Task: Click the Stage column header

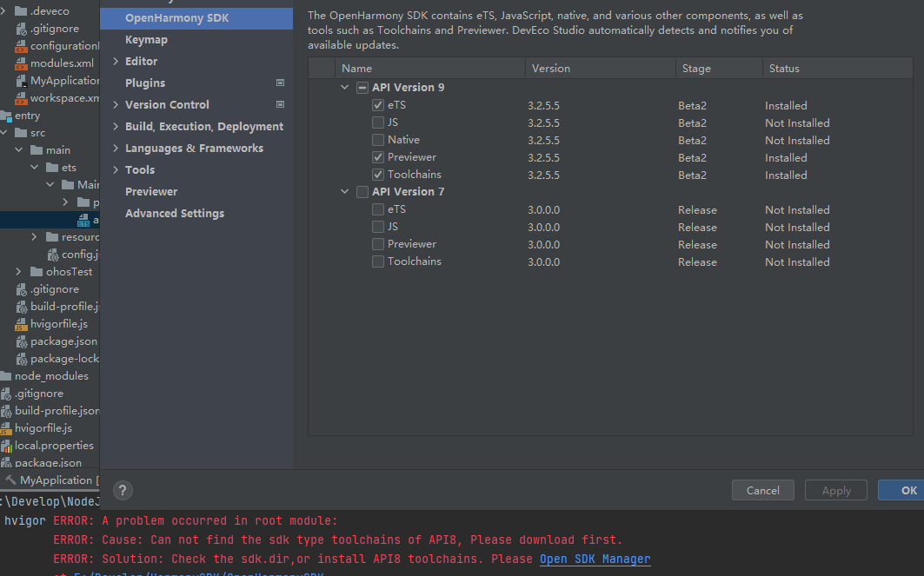Action: click(719, 69)
